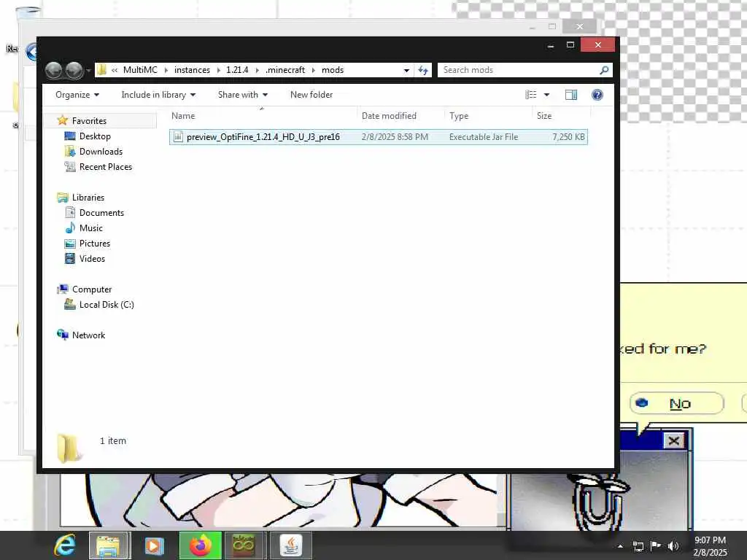This screenshot has height=560, width=747.
Task: Navigate to instances in the breadcrumb
Action: (x=192, y=70)
